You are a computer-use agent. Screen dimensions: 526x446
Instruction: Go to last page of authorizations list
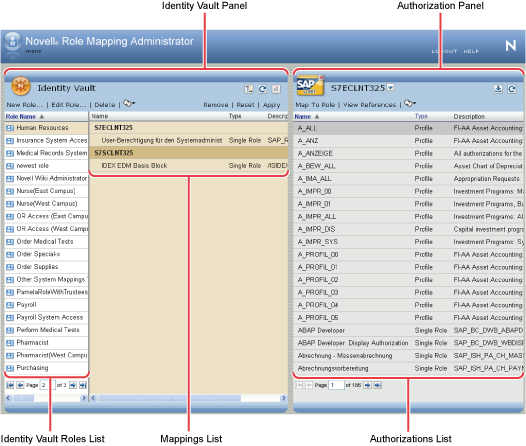point(378,385)
